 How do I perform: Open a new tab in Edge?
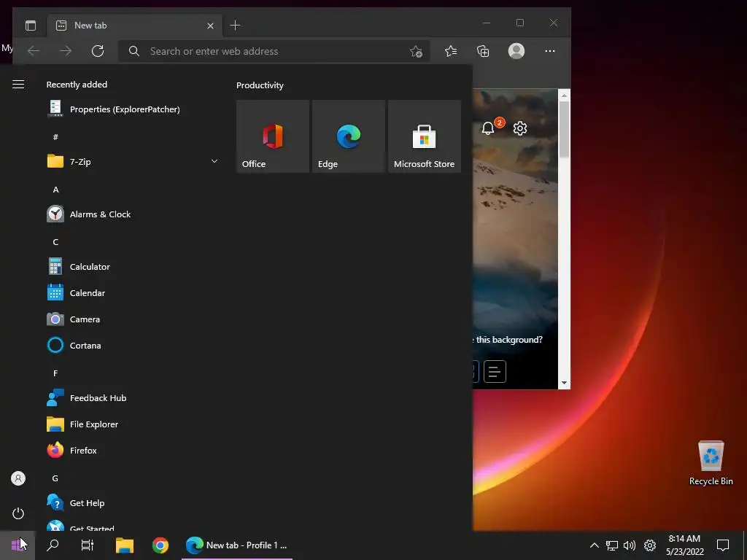[235, 26]
